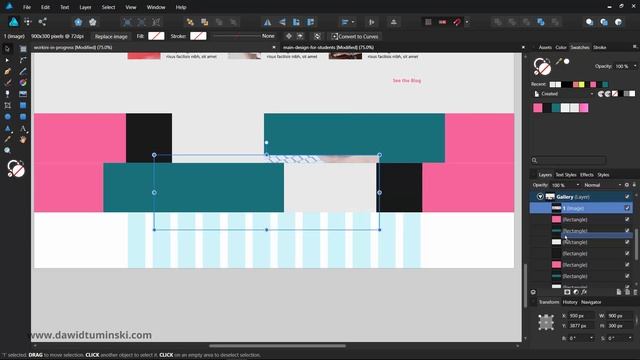Screen dimensions: 640x360
Task: Close the work-in-progress document tab
Action: tap(273, 47)
